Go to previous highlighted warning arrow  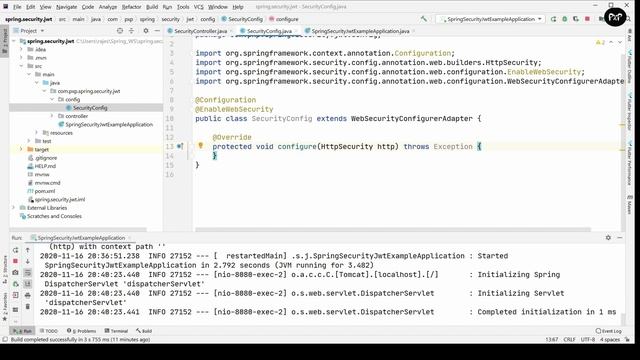[x=611, y=42]
